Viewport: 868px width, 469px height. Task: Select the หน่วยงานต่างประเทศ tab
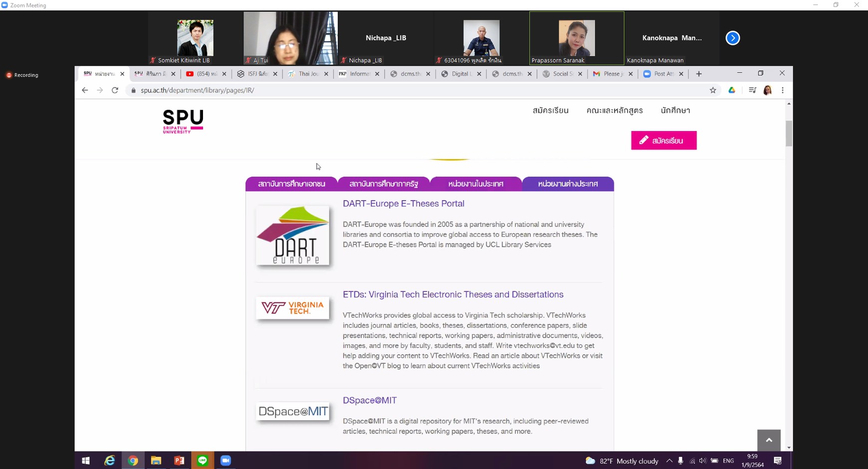(x=568, y=184)
